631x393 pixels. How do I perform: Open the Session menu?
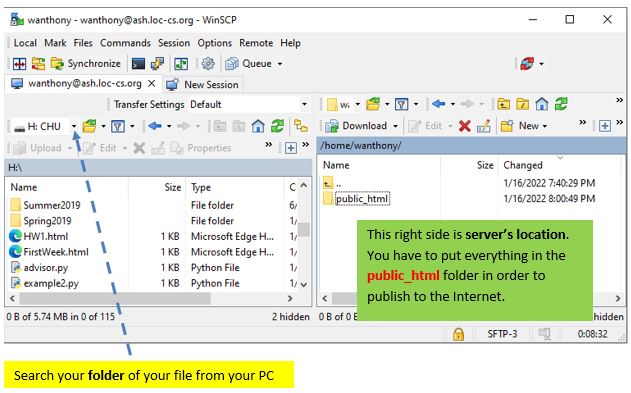click(x=174, y=43)
